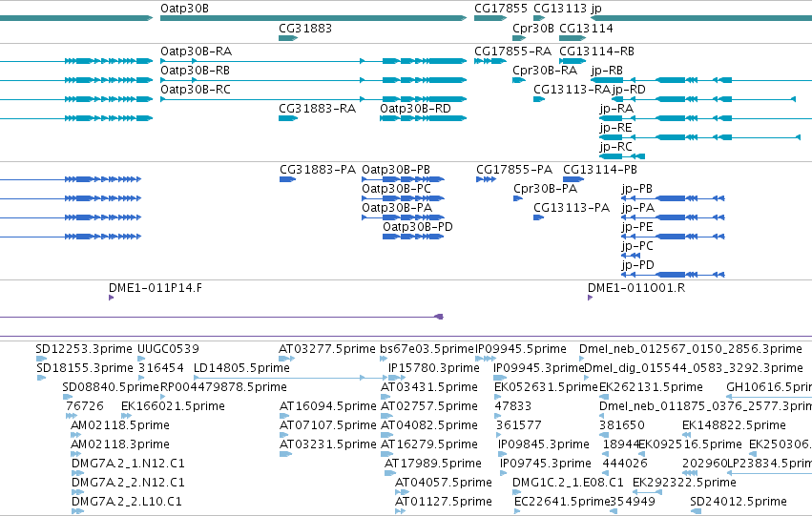Click the jp-PA protein label
812x516 pixels.
coord(638,208)
